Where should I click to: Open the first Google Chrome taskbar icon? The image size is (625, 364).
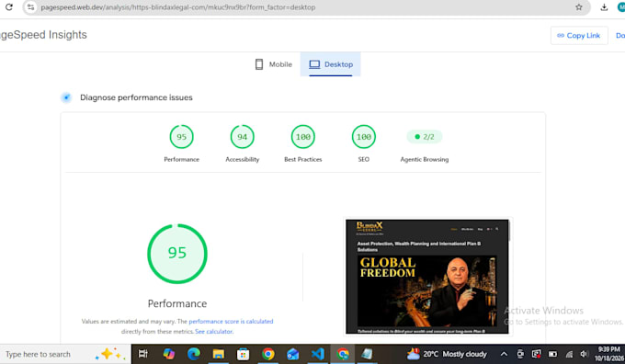click(x=268, y=354)
